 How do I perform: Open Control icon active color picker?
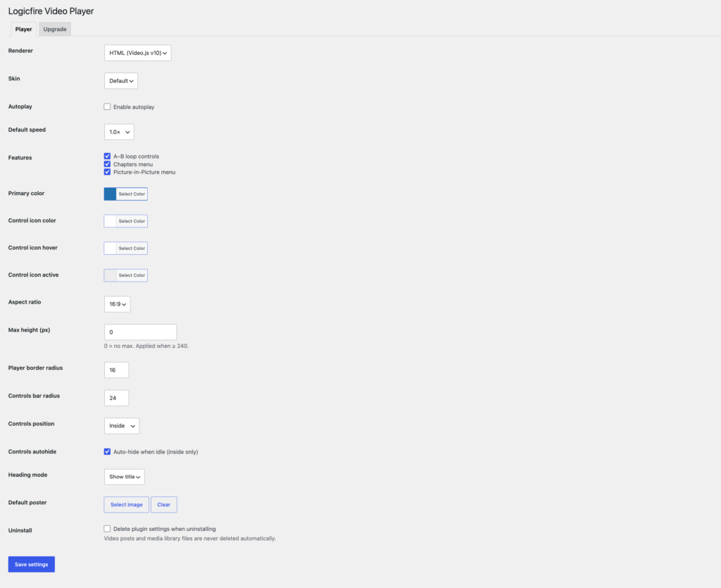click(x=125, y=275)
